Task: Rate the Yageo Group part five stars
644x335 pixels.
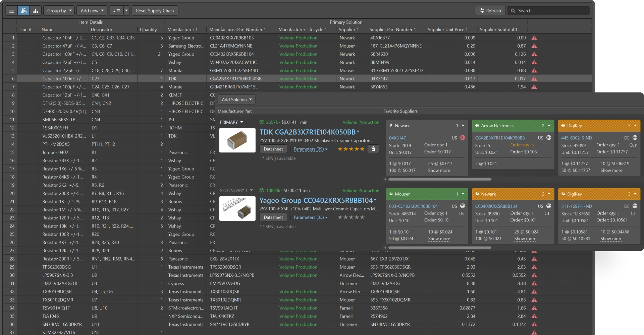Action: coord(362,217)
